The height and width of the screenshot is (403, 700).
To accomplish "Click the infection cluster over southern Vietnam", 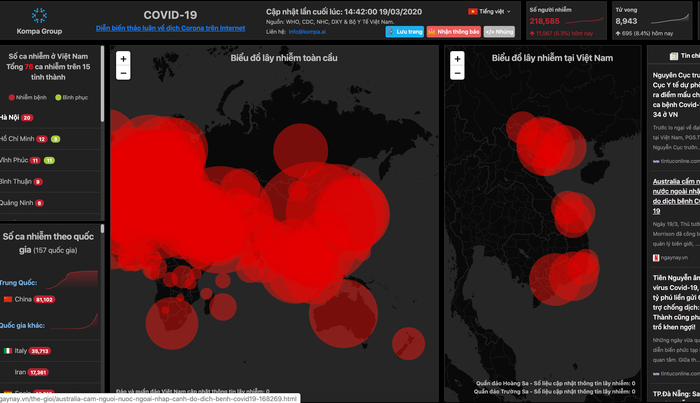I will (x=565, y=278).
